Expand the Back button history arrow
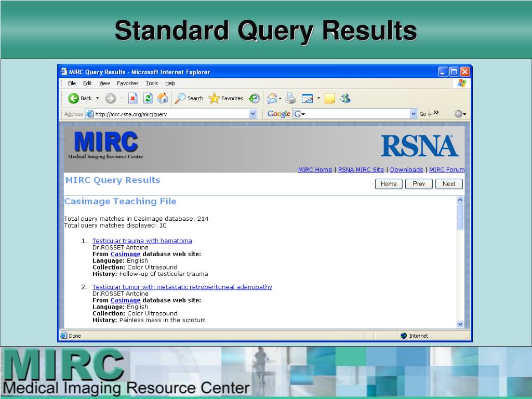 tap(97, 98)
